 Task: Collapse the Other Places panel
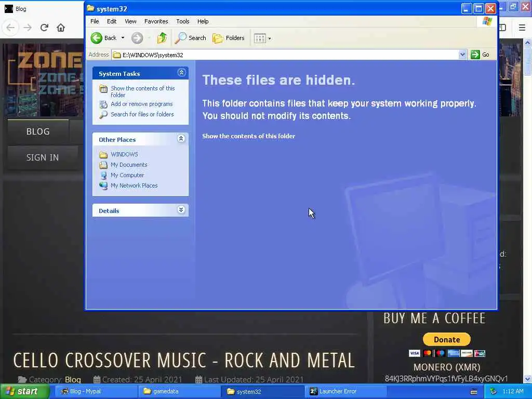coord(181,138)
